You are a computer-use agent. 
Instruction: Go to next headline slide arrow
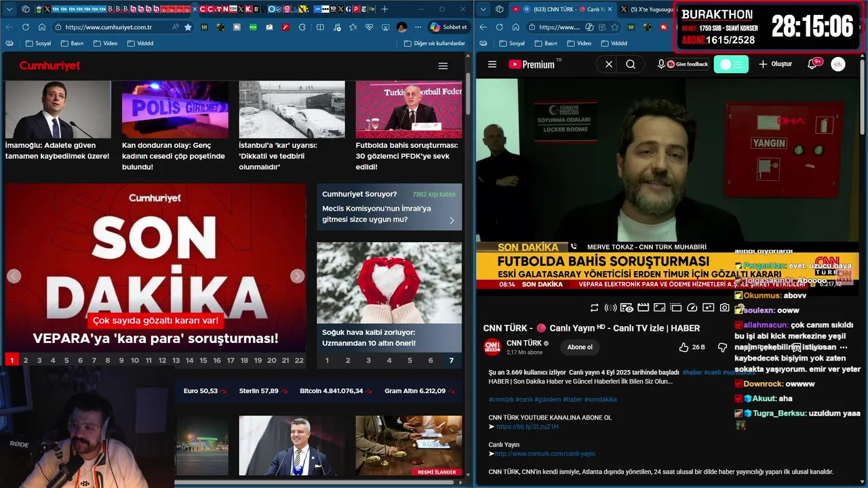pos(297,276)
